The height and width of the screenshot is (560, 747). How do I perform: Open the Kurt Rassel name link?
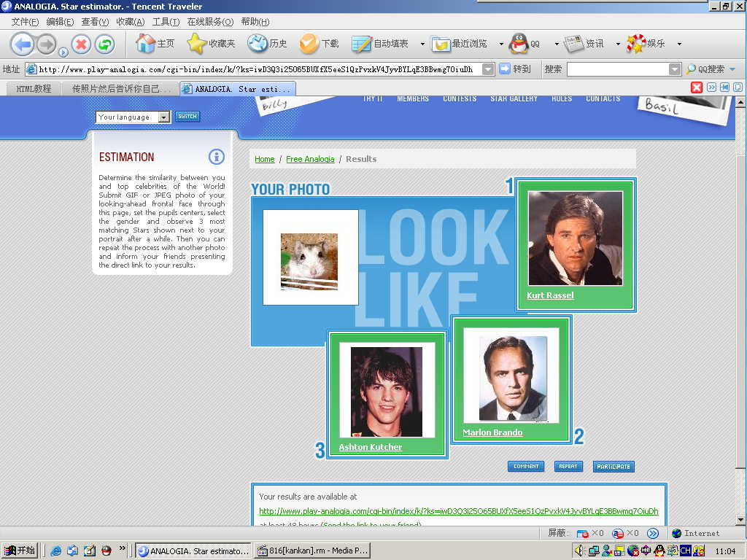tap(550, 295)
